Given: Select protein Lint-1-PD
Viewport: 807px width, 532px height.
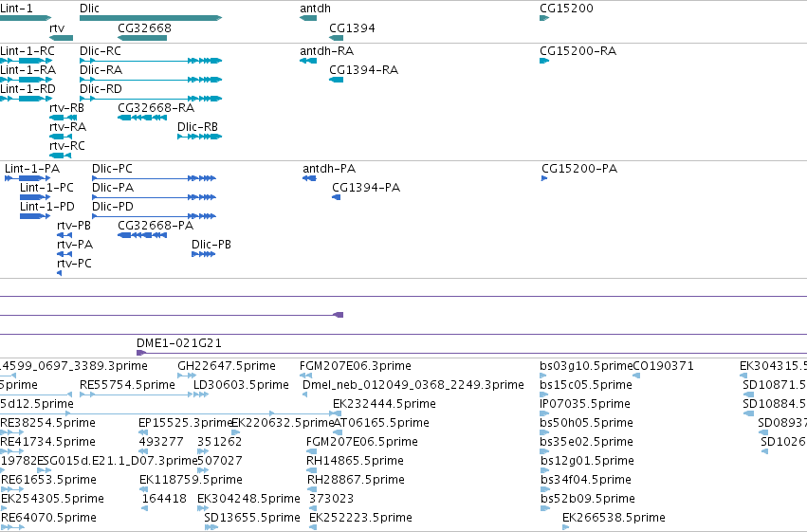Looking at the screenshot, I should coord(35,216).
